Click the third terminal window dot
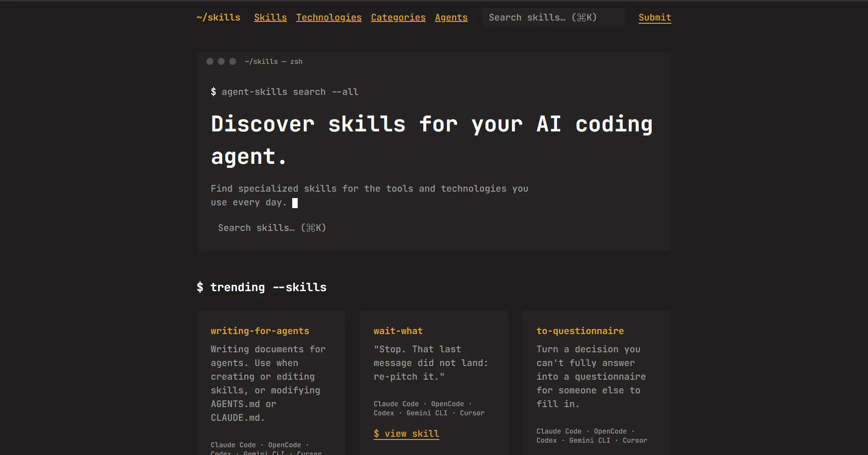Viewport: 868px width, 455px height. point(232,61)
